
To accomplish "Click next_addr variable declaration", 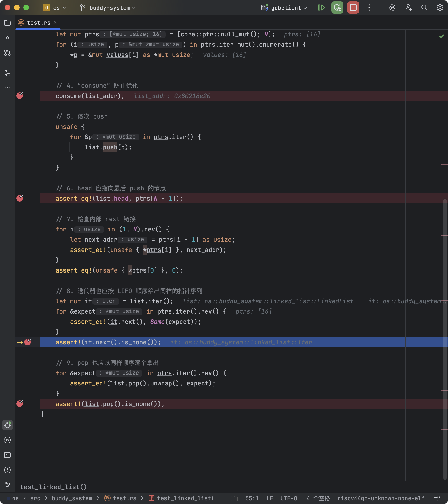I will click(x=101, y=239).
